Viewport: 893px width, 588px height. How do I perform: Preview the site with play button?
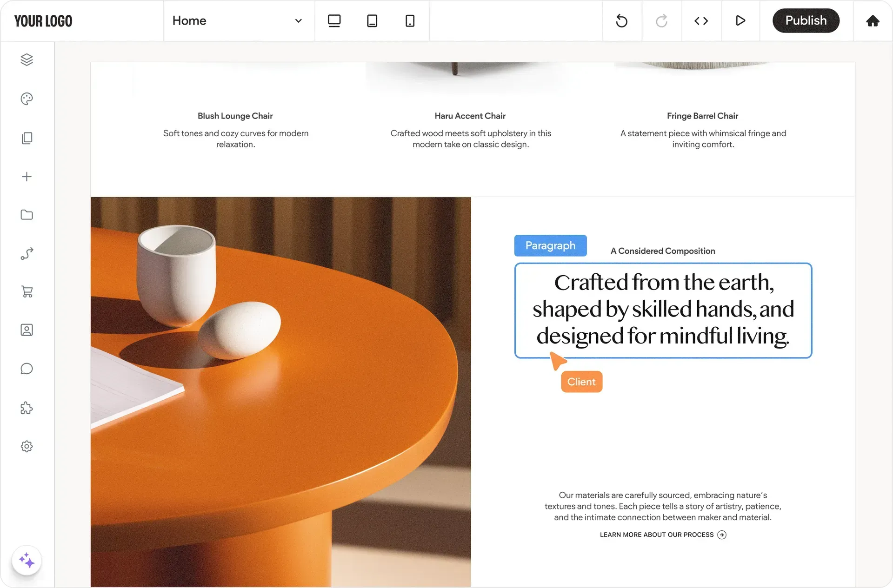(740, 21)
